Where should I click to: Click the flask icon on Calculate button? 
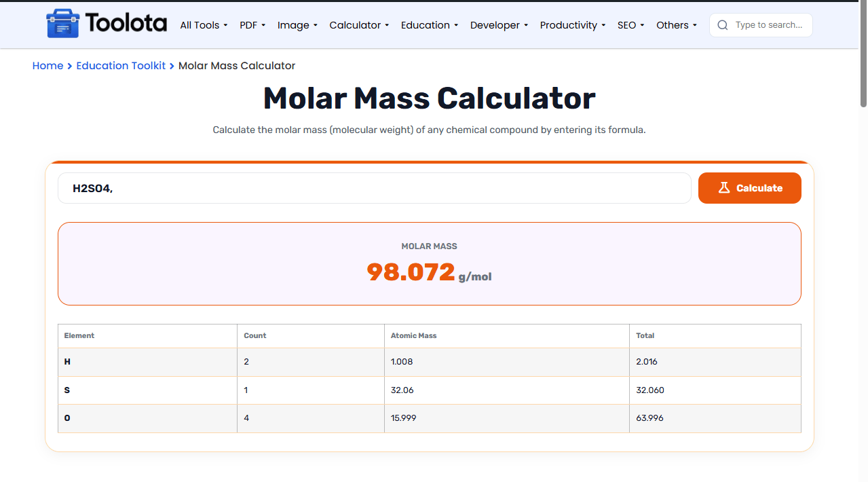(x=724, y=188)
